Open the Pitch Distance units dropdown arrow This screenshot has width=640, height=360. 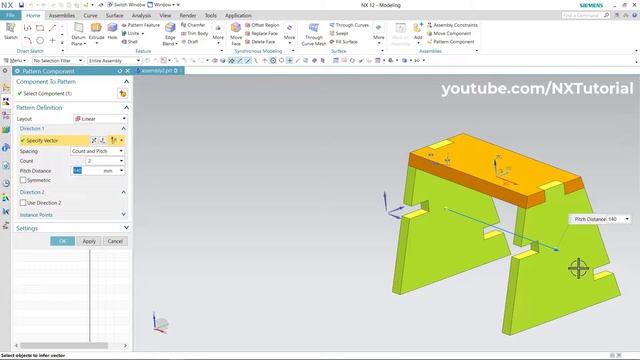pos(121,171)
